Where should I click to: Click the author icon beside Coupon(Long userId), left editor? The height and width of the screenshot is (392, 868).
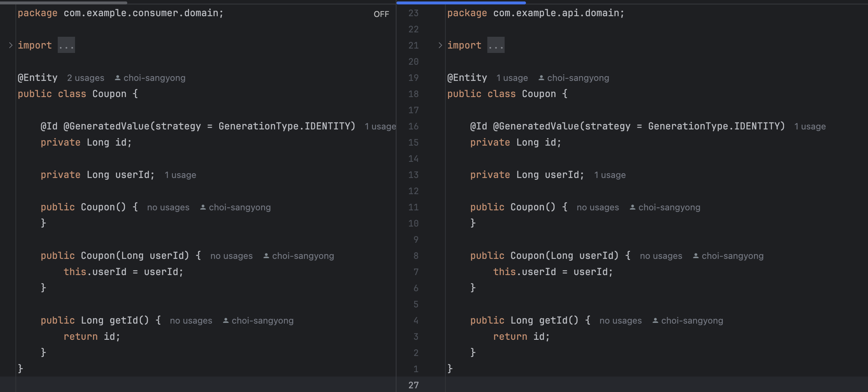[x=266, y=256]
